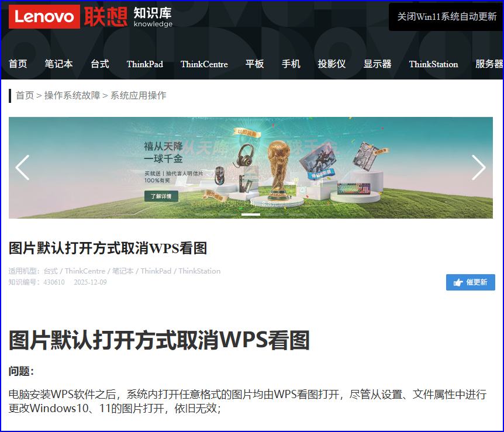504x432 pixels.
Task: Go to 操作系统故障 in the breadcrumb
Action: (x=73, y=95)
